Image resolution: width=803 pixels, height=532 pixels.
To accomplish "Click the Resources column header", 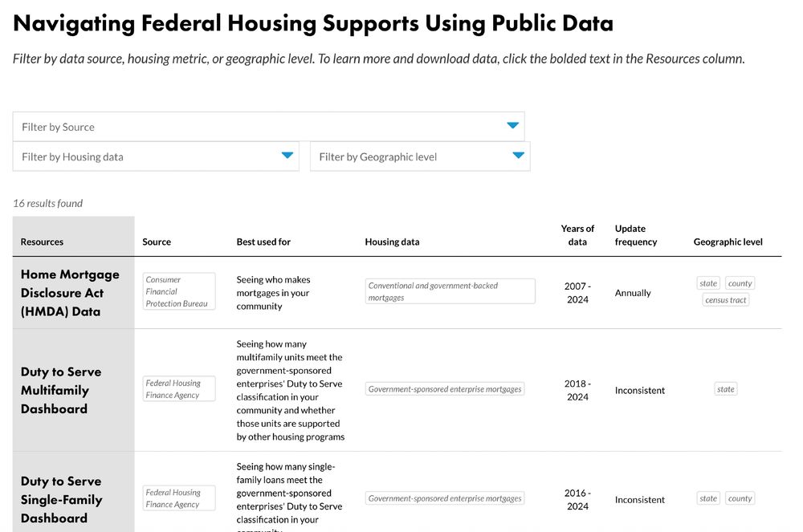I will [x=42, y=241].
